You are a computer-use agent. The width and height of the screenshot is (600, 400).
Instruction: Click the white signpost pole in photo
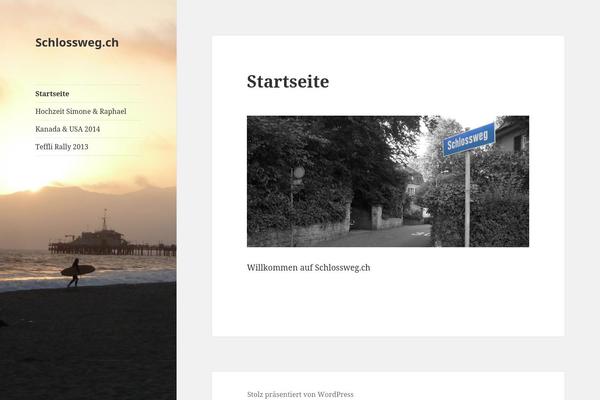[467, 199]
